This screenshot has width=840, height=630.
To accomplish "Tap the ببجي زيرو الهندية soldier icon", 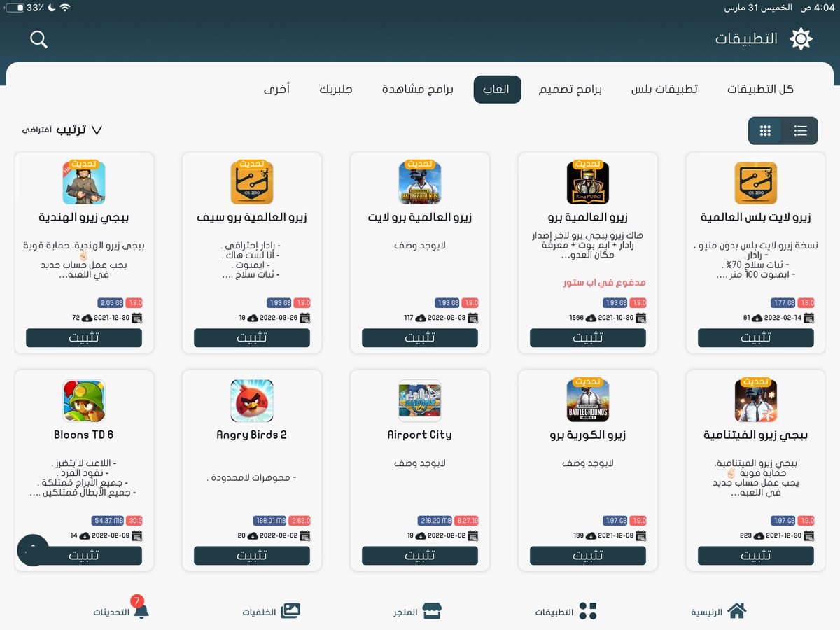I will pos(84,183).
